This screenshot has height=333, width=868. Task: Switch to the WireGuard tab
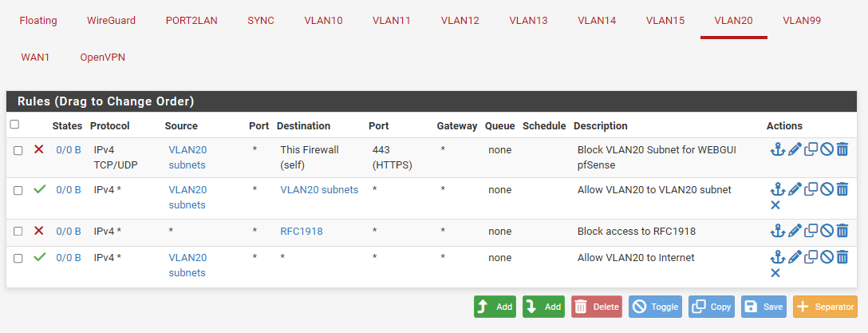[x=111, y=21]
